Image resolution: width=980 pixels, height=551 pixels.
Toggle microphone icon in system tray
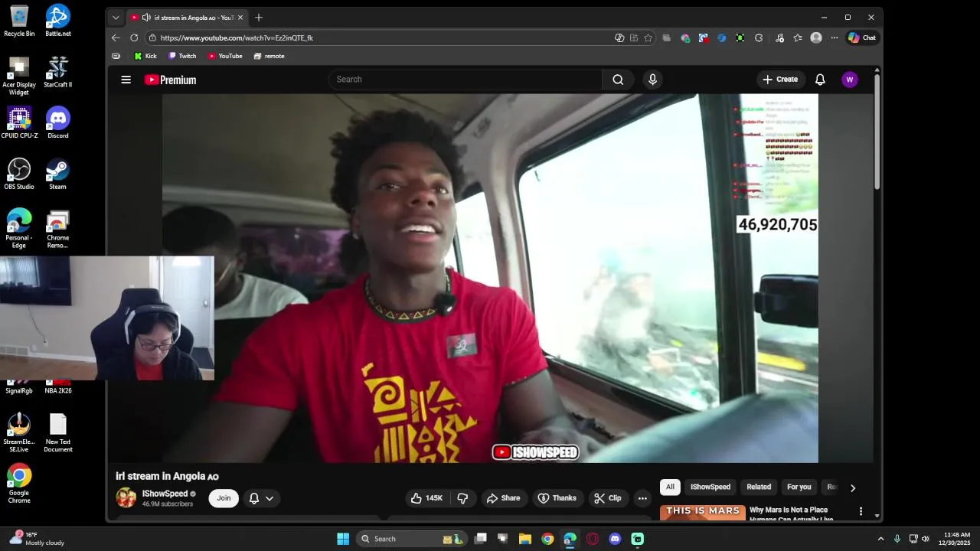coord(897,539)
